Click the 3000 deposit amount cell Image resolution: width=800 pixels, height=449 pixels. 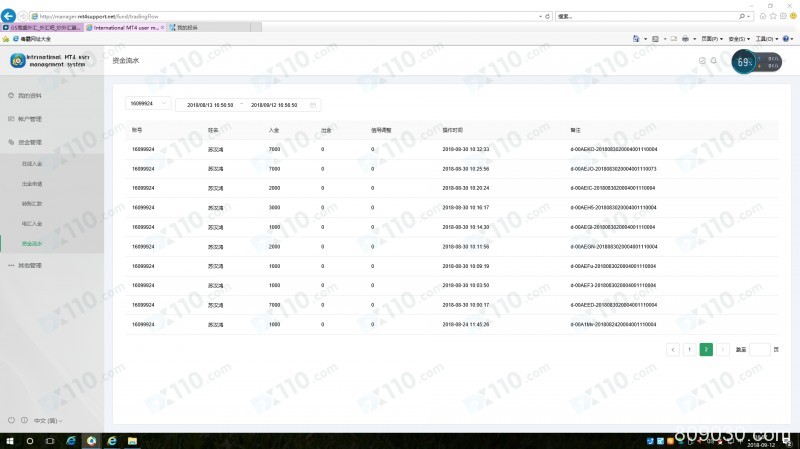click(x=274, y=208)
